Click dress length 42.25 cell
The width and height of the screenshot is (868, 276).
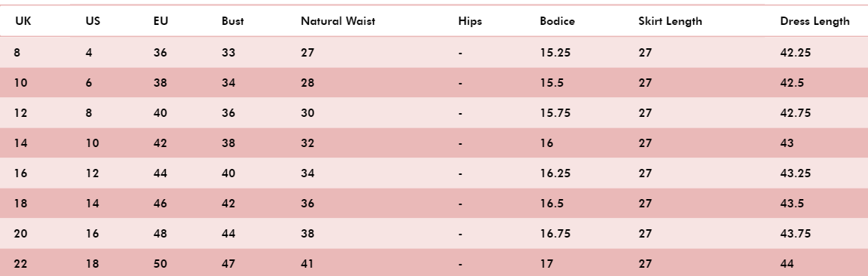point(796,53)
